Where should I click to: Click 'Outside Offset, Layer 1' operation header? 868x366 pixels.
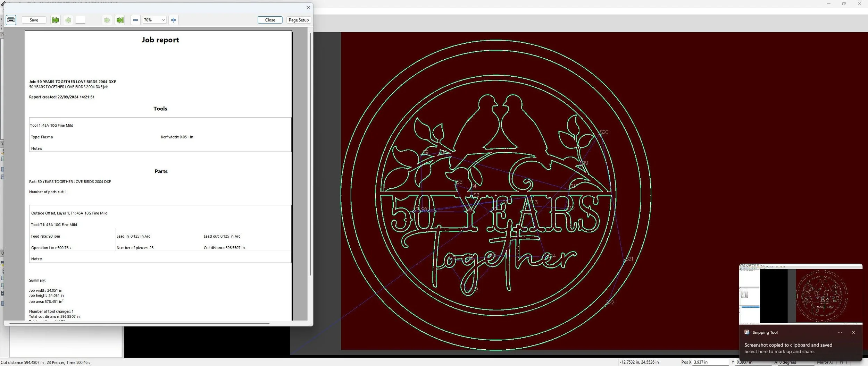69,213
